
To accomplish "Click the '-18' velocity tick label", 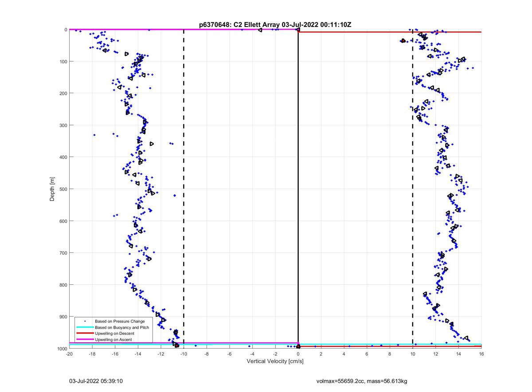I will pos(92,354).
